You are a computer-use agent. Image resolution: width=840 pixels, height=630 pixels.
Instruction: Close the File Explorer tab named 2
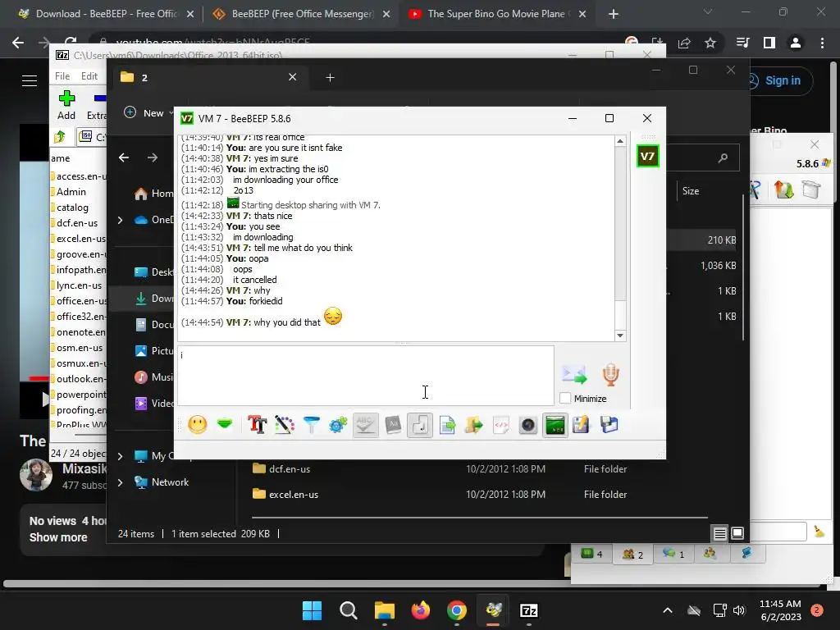point(293,77)
